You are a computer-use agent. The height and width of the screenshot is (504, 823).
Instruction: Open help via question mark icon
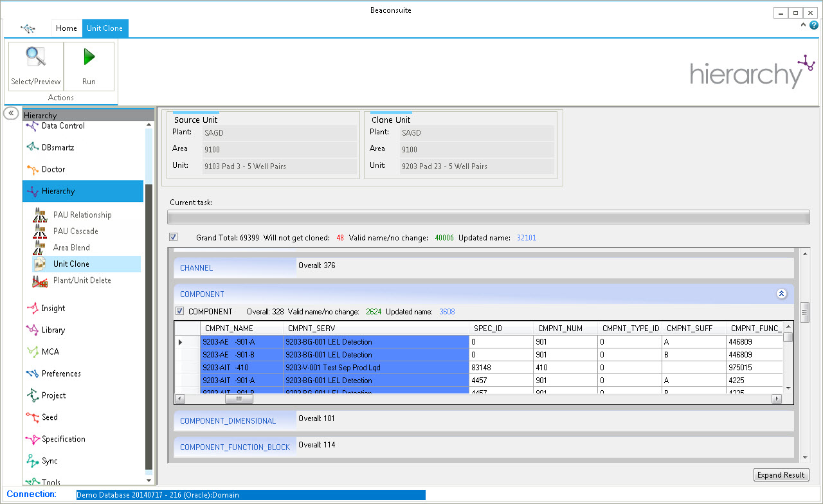point(814,25)
